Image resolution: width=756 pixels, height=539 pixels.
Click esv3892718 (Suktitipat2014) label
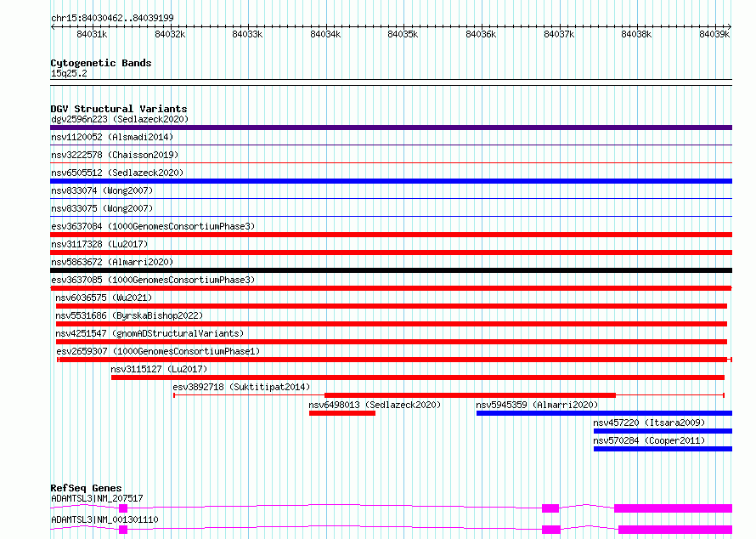click(x=241, y=387)
